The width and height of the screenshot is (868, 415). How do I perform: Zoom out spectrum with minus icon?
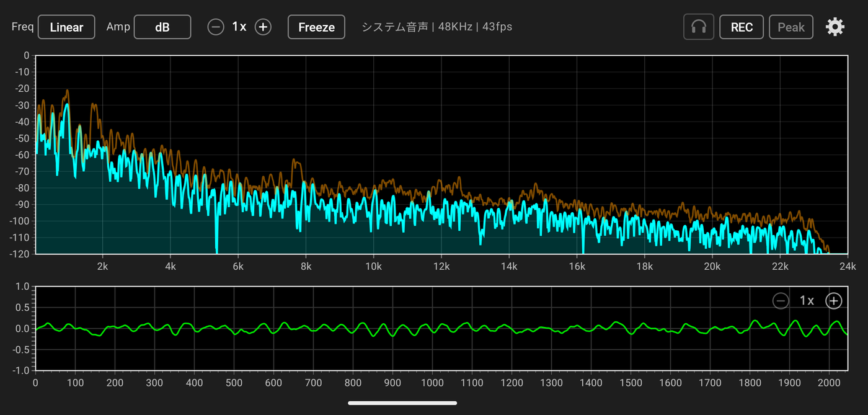pyautogui.click(x=216, y=27)
